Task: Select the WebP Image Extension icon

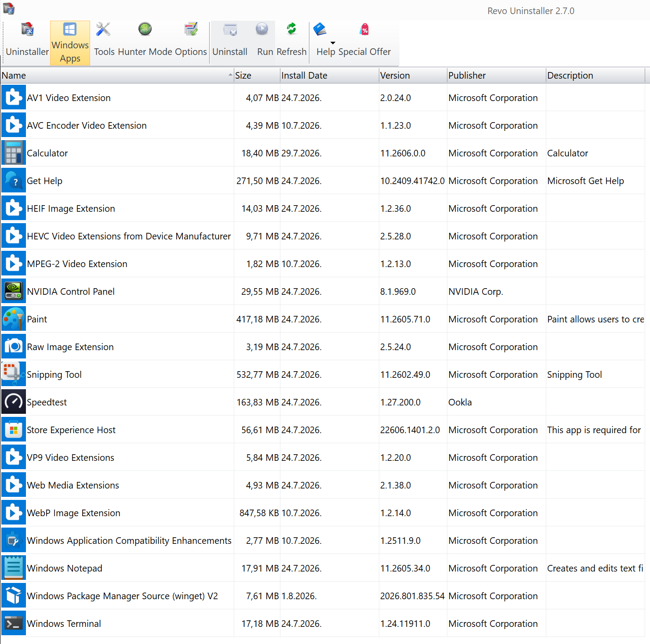Action: [x=14, y=513]
